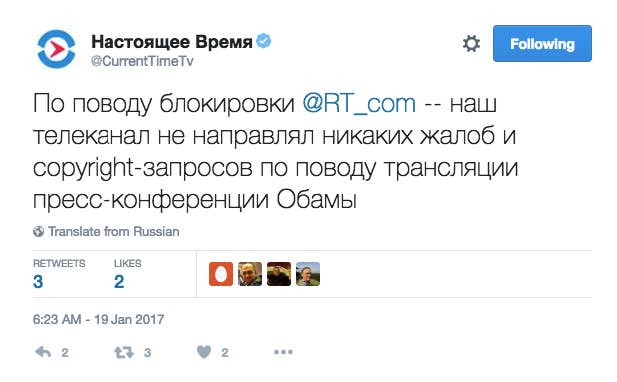The height and width of the screenshot is (382, 617).
Task: Select the second avatar with bald man
Action: coord(250,274)
